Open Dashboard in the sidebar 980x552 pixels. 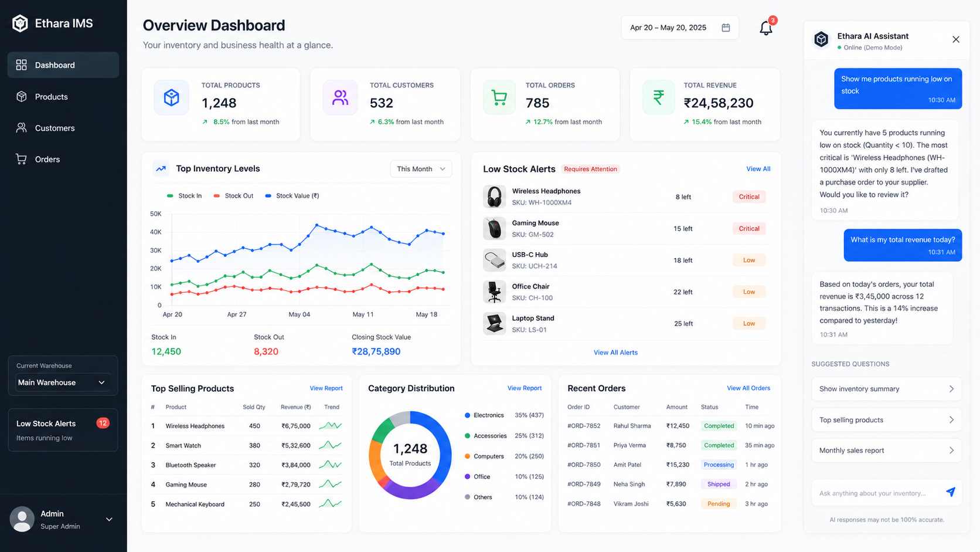pos(63,65)
